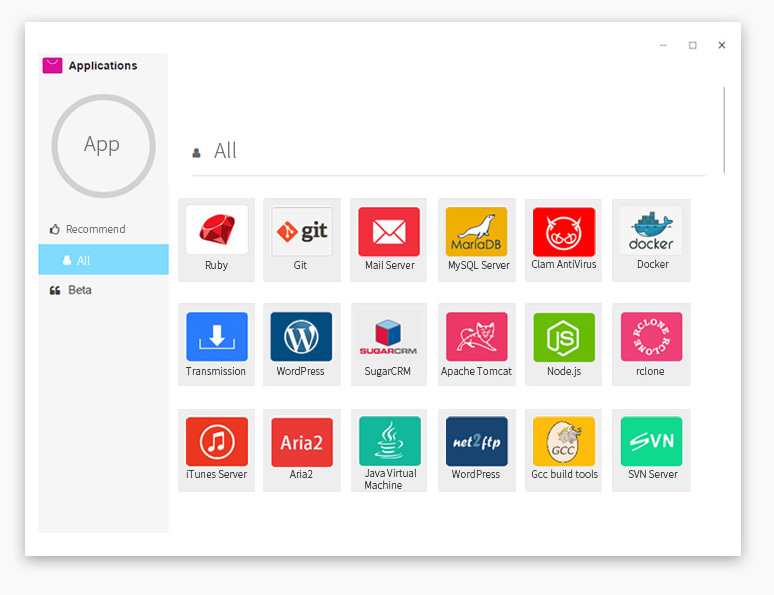This screenshot has height=595, width=774.
Task: Select the Java Virtual Machine icon
Action: 389,441
